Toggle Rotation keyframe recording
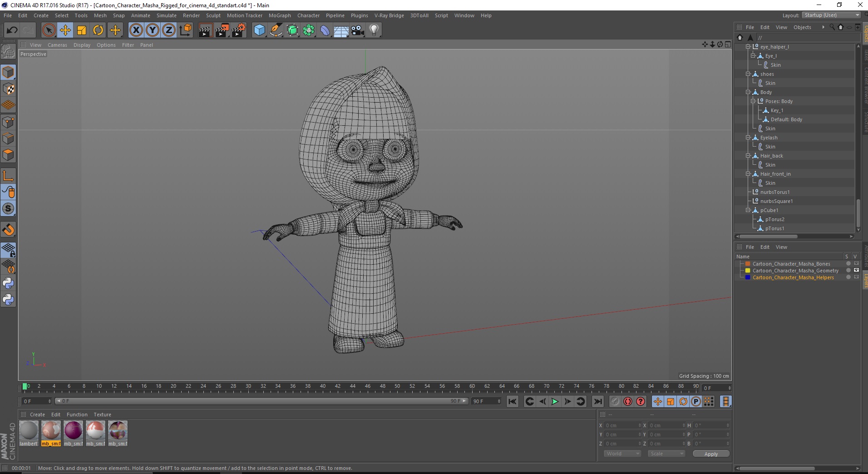 point(683,401)
